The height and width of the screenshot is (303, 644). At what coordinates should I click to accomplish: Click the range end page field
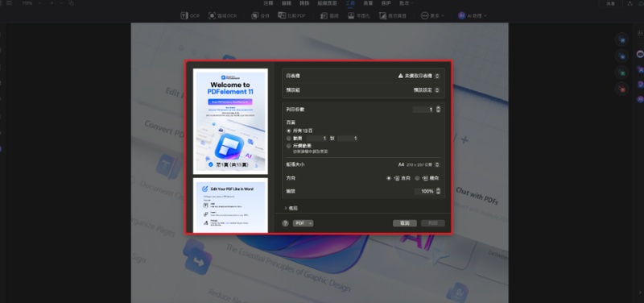[x=348, y=139]
